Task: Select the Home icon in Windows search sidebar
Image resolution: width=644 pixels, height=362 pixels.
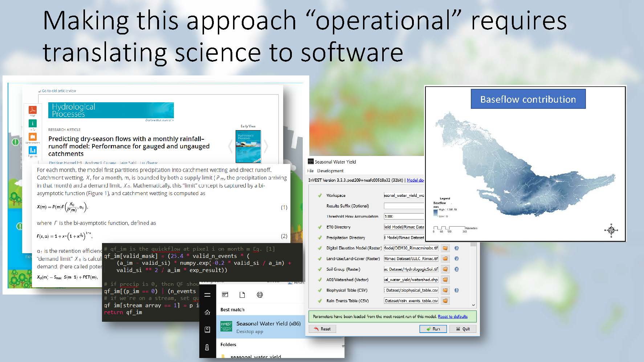Action: click(x=207, y=312)
